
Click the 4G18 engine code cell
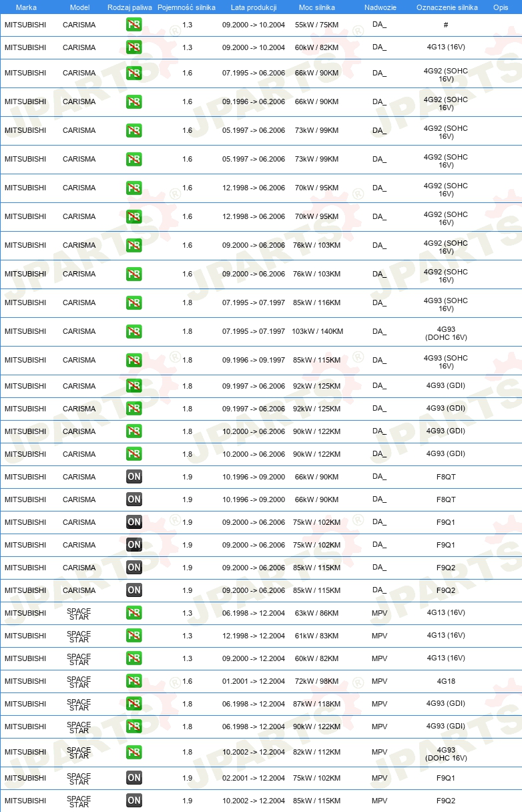446,681
